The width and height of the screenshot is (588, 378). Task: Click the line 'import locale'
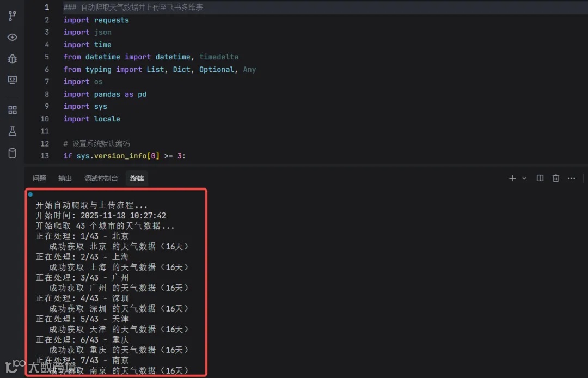tap(92, 119)
